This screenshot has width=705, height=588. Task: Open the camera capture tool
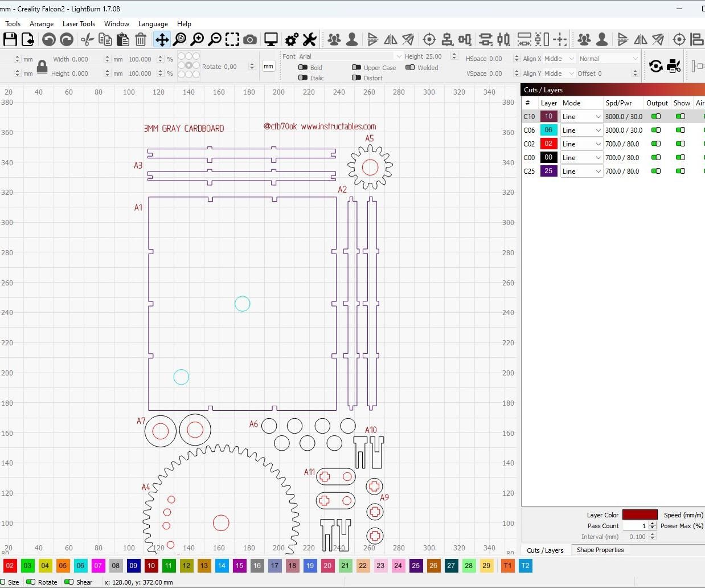[x=249, y=39]
